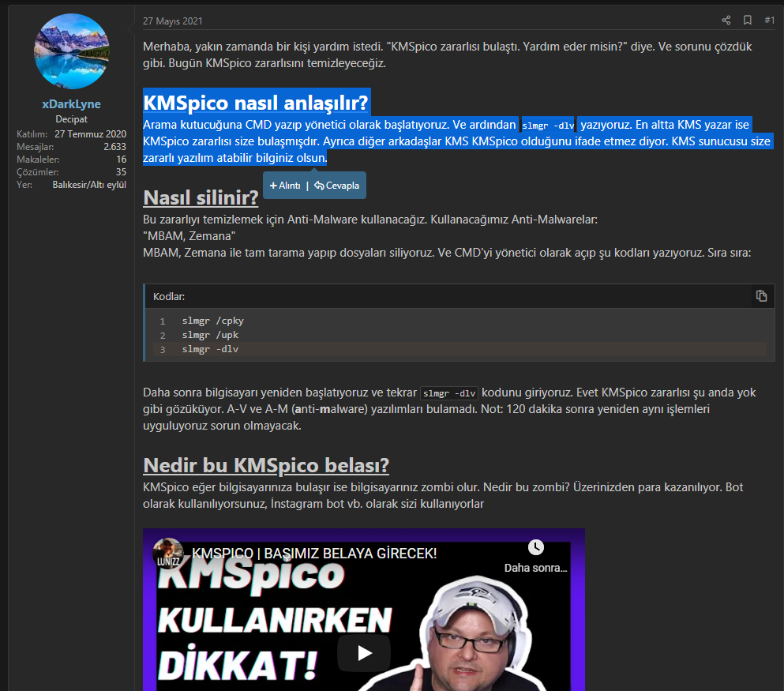The image size is (784, 691).
Task: Click the Watch later clock icon on video
Action: 536,547
